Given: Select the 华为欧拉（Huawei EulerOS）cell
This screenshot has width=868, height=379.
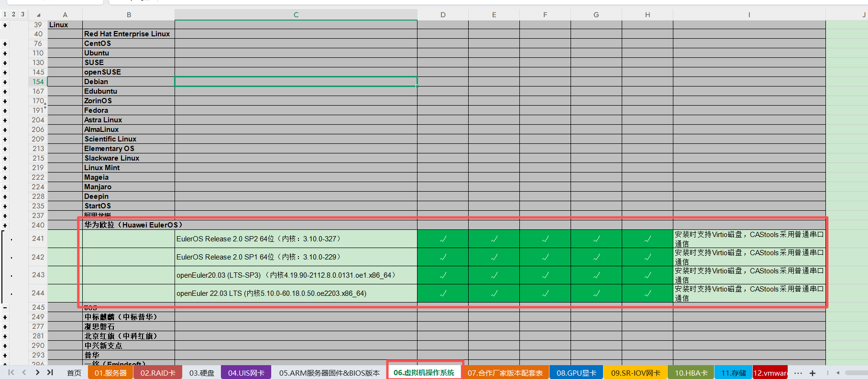Looking at the screenshot, I should (129, 225).
